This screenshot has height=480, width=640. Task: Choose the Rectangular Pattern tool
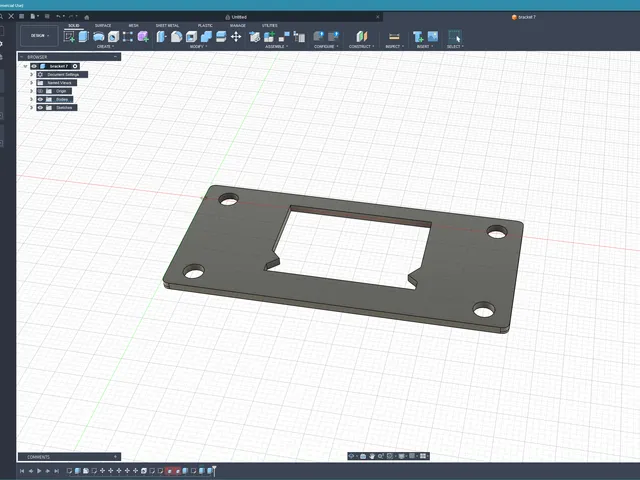(128, 37)
